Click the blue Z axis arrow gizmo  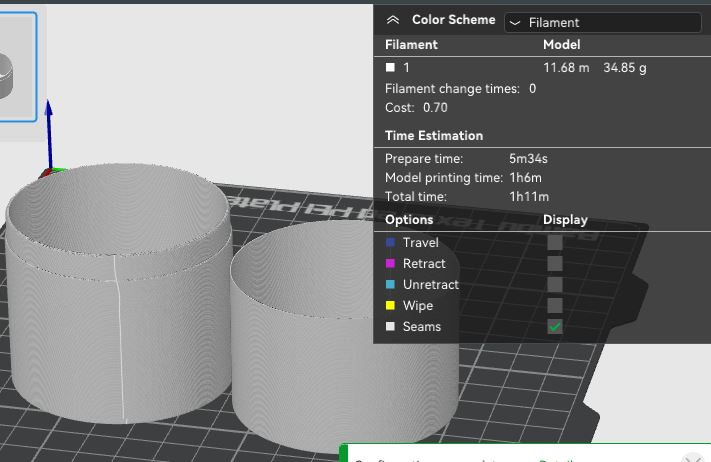pyautogui.click(x=49, y=135)
